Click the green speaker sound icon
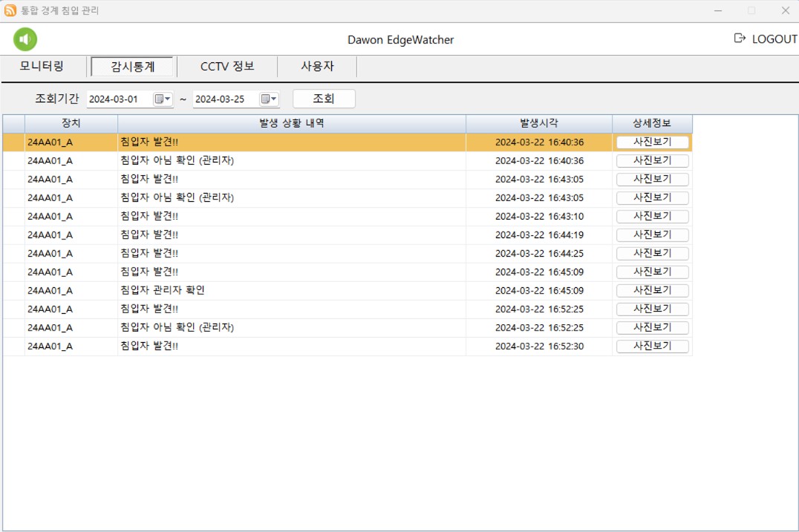799x532 pixels. point(25,39)
